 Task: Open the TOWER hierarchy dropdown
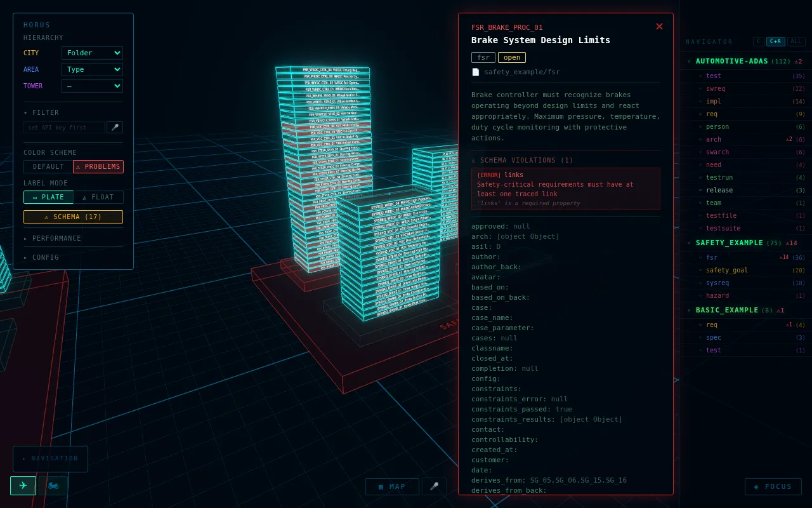[x=92, y=86]
